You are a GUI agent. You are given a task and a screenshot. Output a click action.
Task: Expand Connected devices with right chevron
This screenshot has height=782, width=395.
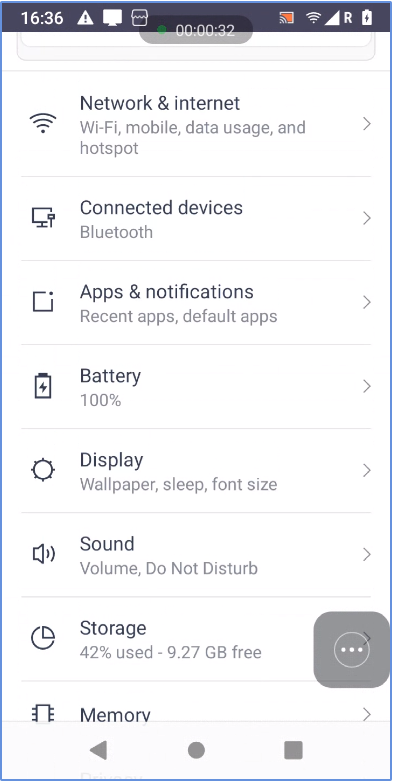pos(367,218)
